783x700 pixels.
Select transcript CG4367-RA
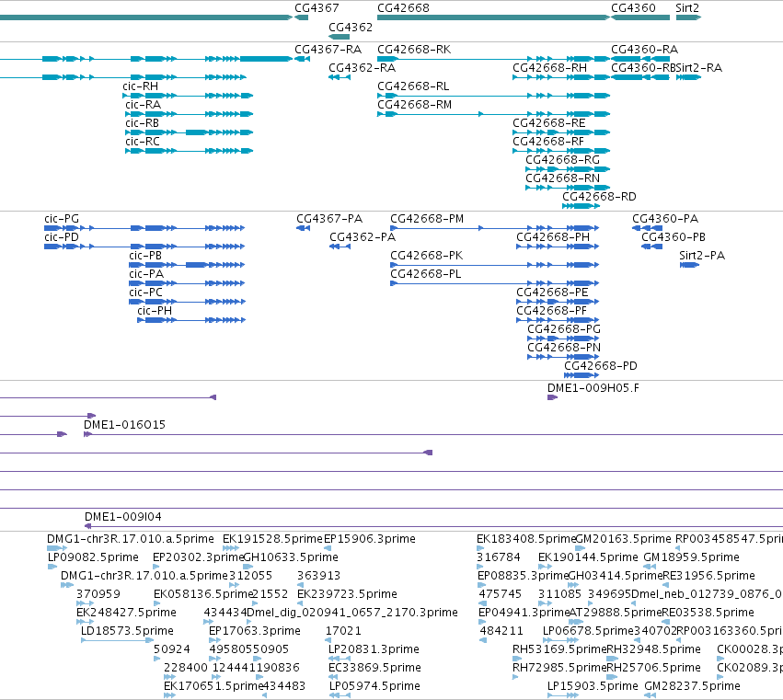(328, 50)
